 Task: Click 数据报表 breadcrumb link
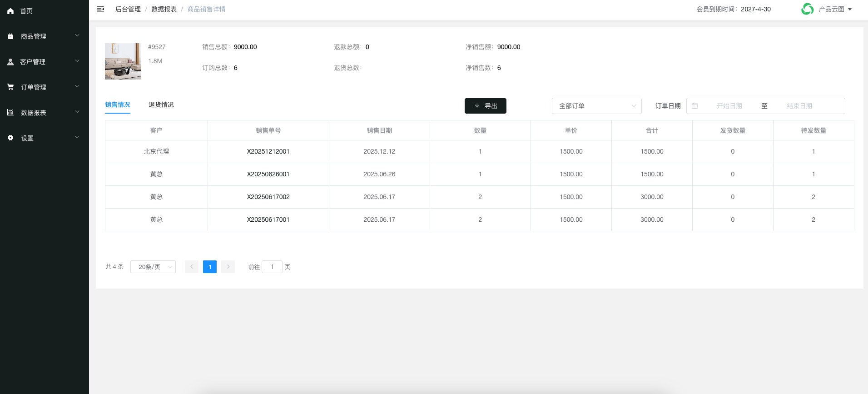tap(164, 9)
